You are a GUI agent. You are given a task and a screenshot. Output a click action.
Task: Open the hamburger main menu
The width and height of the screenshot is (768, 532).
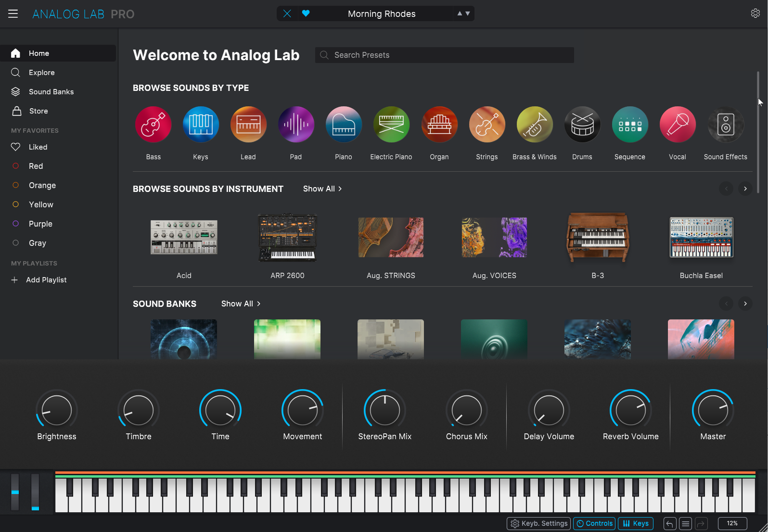(x=13, y=14)
